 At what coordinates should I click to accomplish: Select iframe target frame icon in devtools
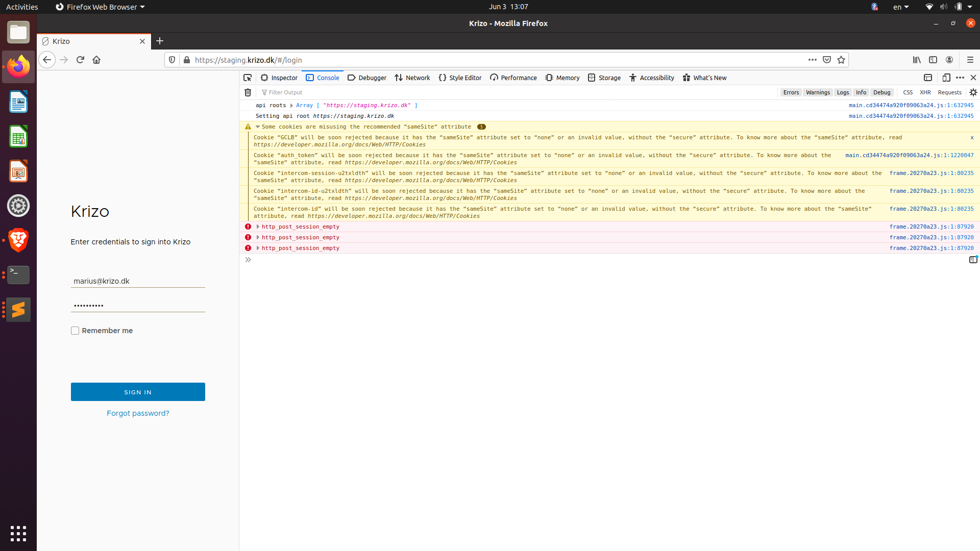928,78
